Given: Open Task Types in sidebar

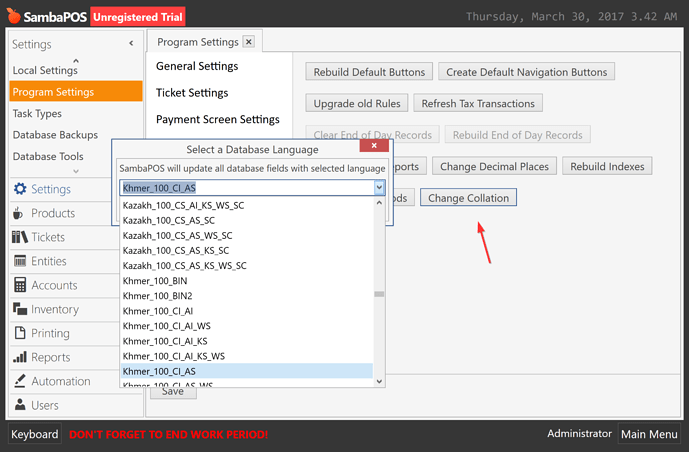Looking at the screenshot, I should tap(37, 113).
